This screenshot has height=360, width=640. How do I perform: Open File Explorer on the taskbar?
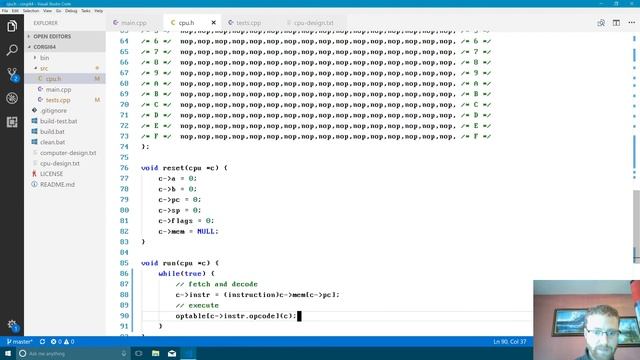(x=156, y=353)
